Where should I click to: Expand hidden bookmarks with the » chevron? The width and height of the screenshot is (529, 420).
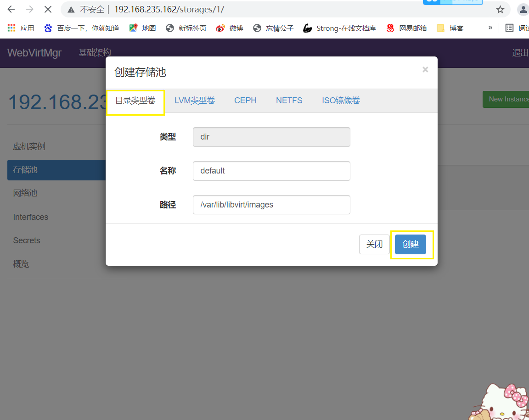[490, 28]
